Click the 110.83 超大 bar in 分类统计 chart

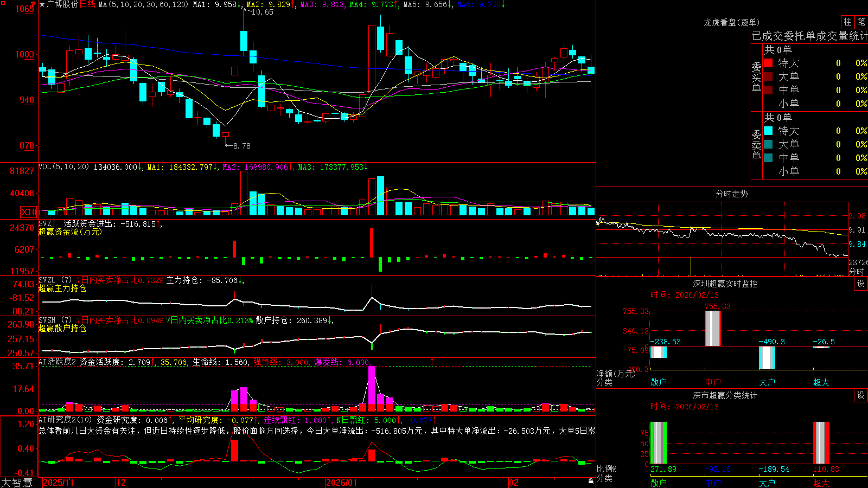pyautogui.click(x=821, y=442)
